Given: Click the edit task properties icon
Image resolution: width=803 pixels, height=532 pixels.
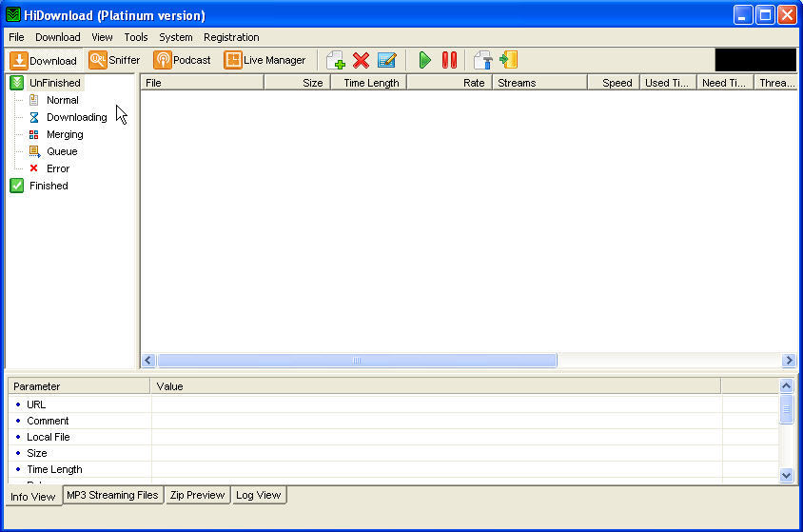Looking at the screenshot, I should tap(386, 60).
